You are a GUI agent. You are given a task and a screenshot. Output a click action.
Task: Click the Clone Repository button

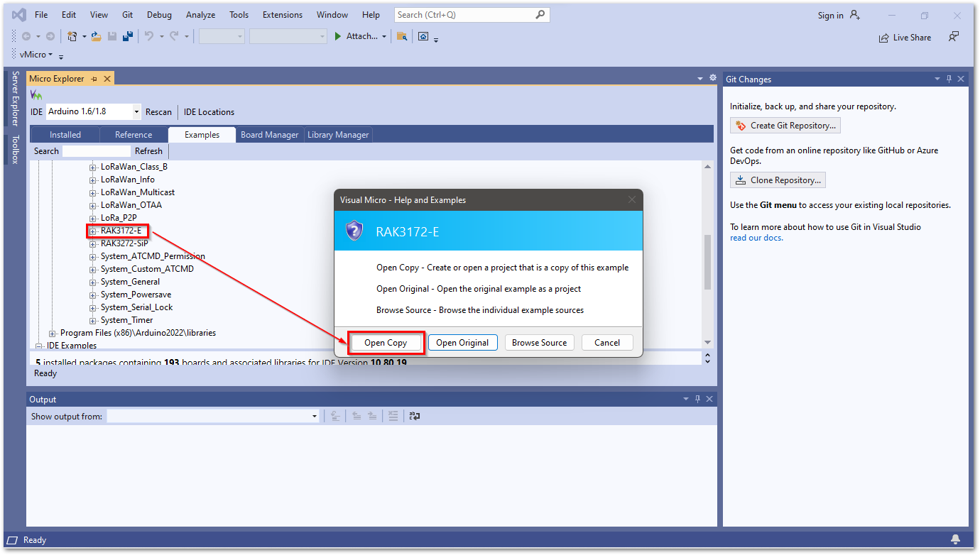(x=778, y=180)
